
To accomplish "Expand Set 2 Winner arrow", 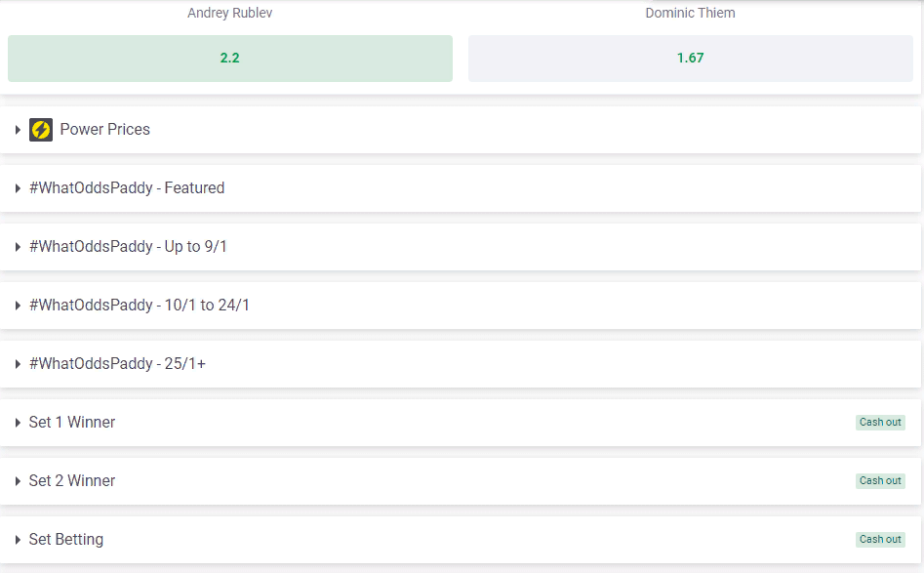I will (18, 481).
